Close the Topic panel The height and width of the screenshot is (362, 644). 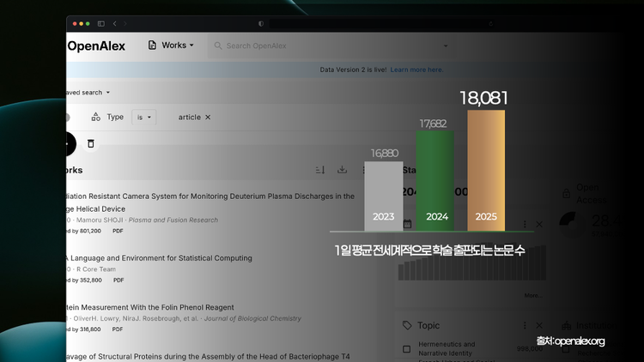pos(539,325)
